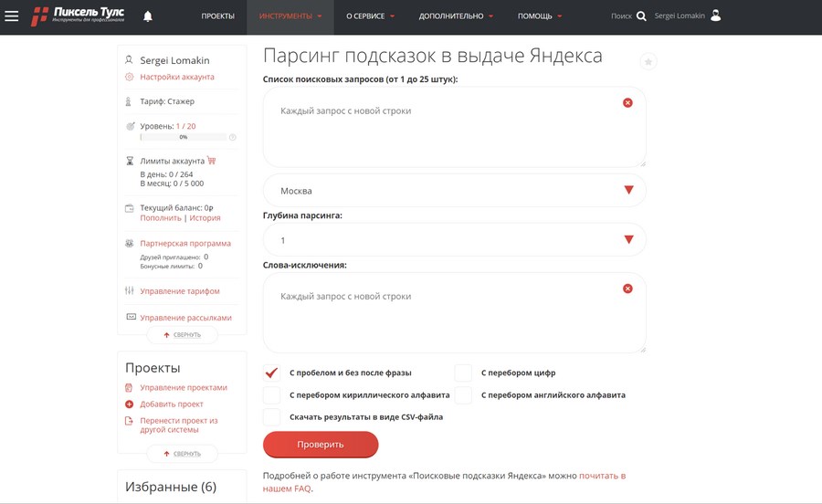Collapse the account panel with Свернуть

[x=183, y=335]
